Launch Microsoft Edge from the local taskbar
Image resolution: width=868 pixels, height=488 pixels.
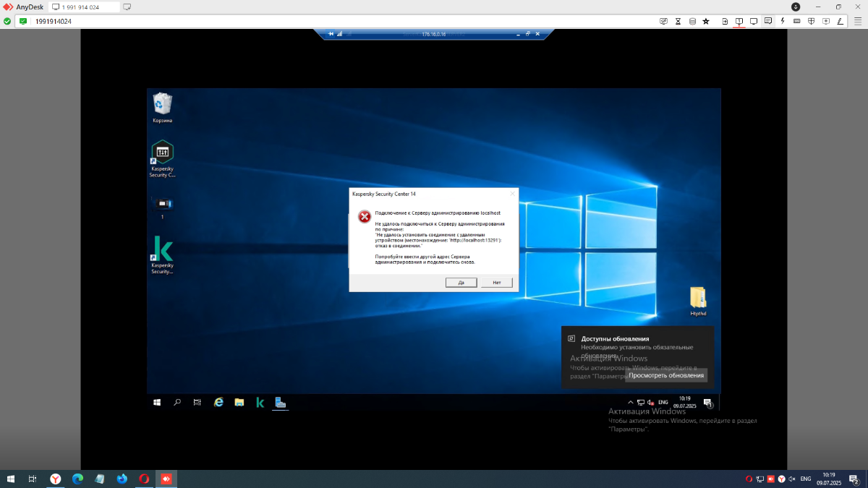point(77,479)
